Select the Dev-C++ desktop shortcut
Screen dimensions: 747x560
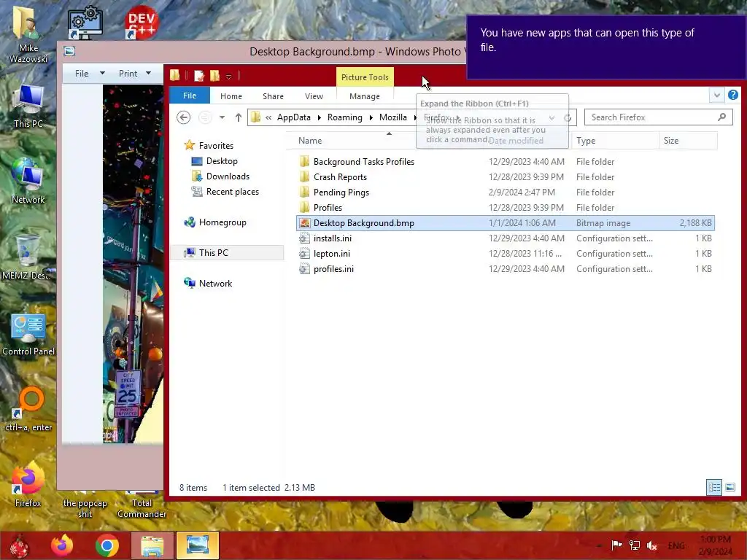tap(141, 23)
